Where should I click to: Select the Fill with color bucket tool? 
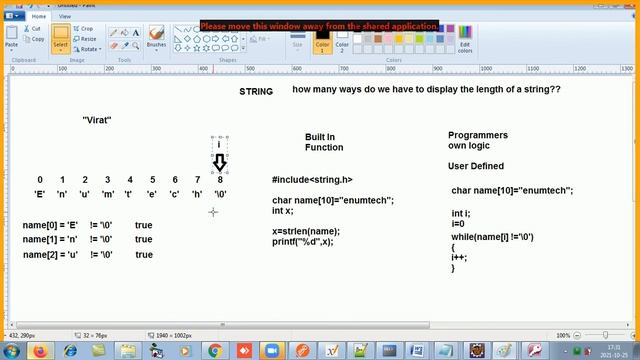125,33
